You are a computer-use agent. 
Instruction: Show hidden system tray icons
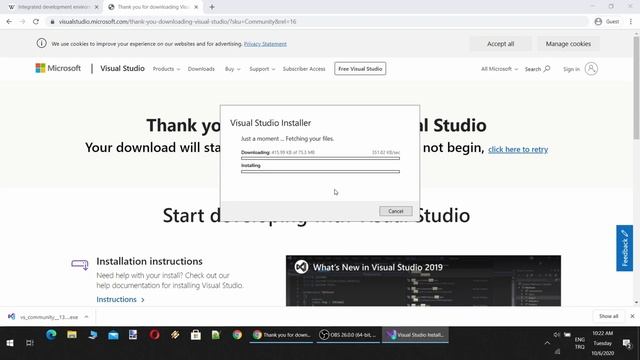[x=547, y=343]
